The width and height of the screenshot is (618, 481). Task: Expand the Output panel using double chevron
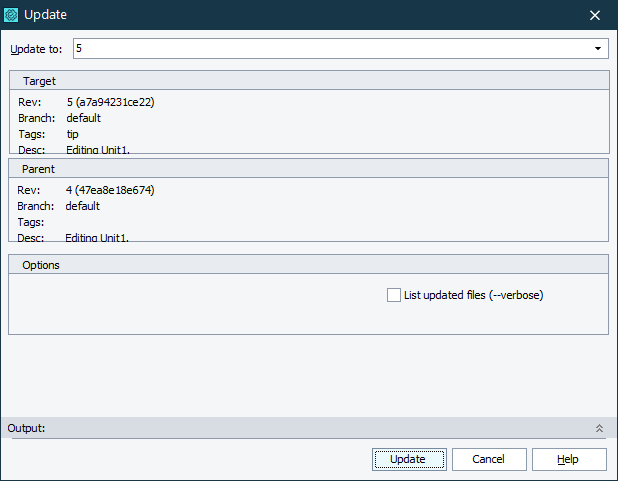599,428
